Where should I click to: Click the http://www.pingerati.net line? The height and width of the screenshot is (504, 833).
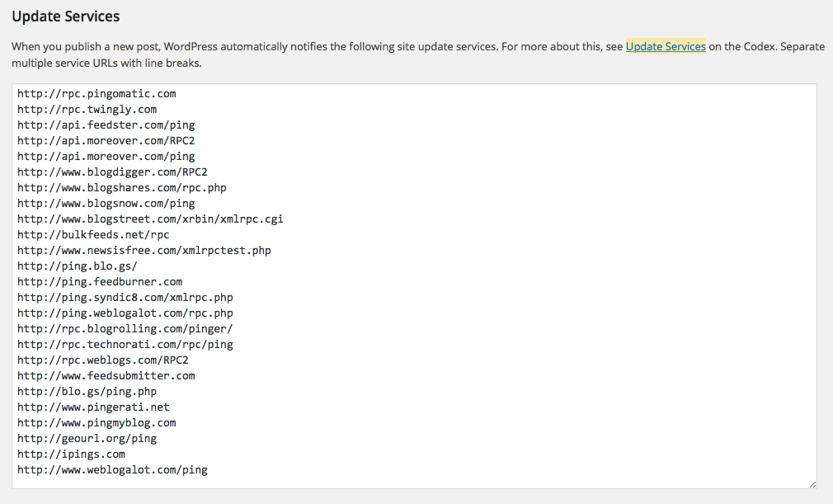[x=93, y=407]
